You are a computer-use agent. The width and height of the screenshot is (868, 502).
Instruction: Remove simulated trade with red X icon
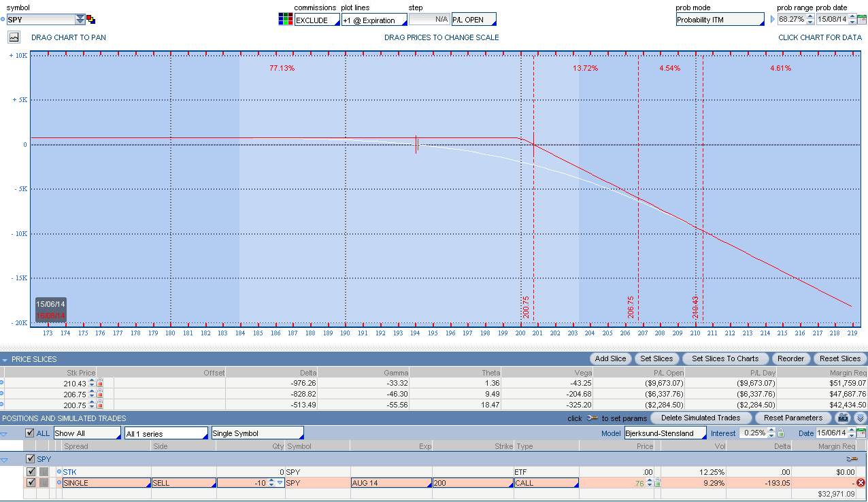tap(861, 483)
